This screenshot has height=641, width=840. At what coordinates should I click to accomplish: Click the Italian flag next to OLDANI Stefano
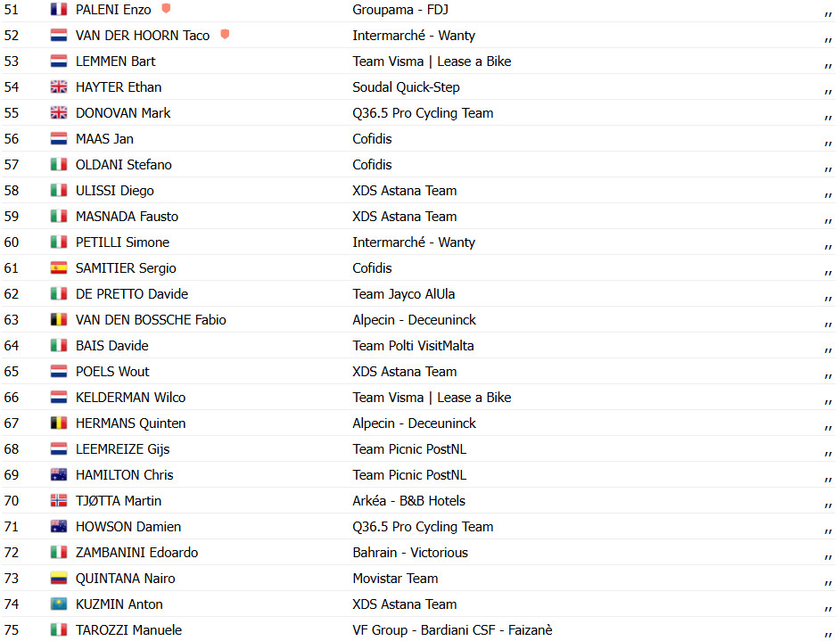point(59,164)
